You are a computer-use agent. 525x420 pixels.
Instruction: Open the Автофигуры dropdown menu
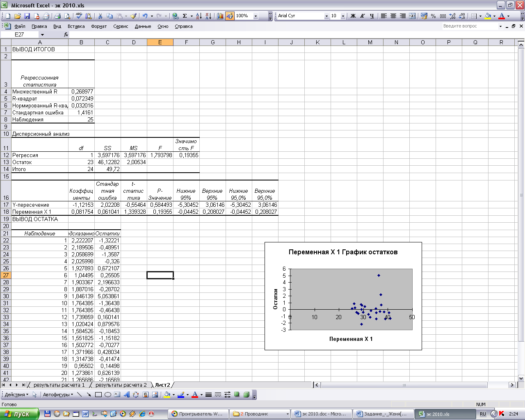58,395
